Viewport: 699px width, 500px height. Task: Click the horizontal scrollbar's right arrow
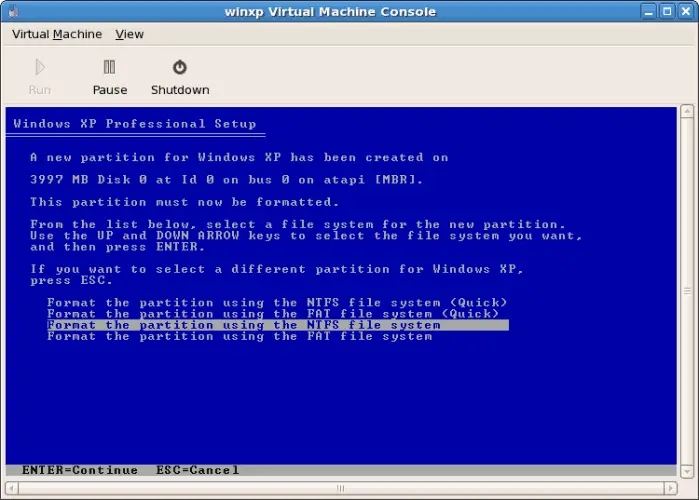(671, 488)
